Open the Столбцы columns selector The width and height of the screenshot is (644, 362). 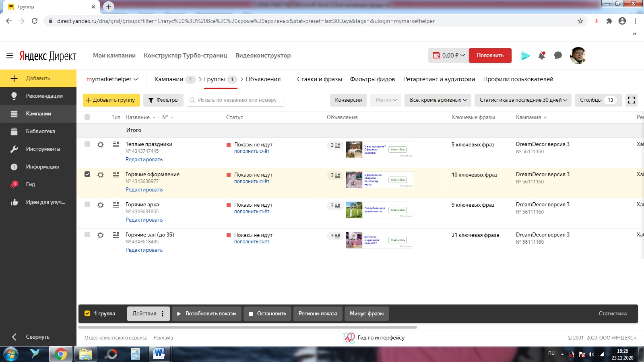tap(598, 100)
